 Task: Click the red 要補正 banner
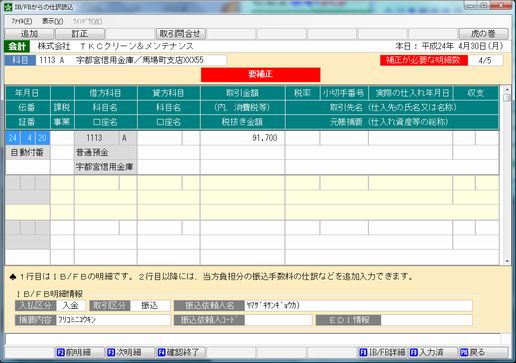pyautogui.click(x=261, y=74)
